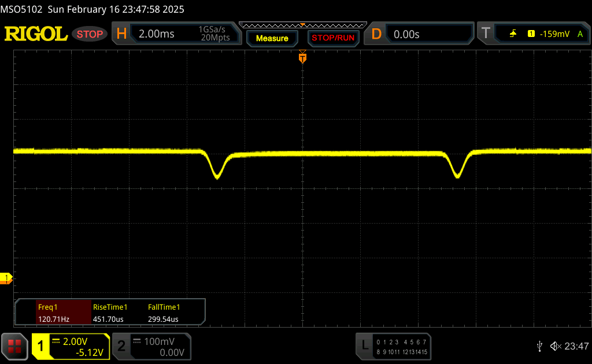This screenshot has width=592, height=364.
Task: Open the delay D settings
Action: (x=376, y=34)
